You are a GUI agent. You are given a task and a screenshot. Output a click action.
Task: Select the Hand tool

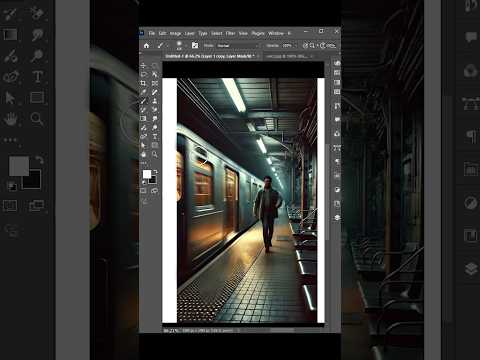[143, 154]
